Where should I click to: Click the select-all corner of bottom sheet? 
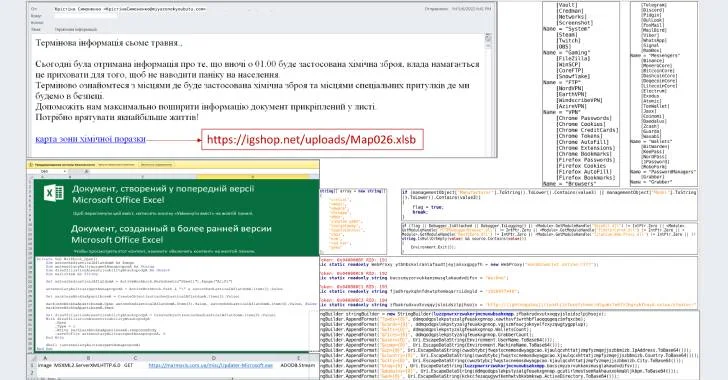pyautogui.click(x=32, y=358)
